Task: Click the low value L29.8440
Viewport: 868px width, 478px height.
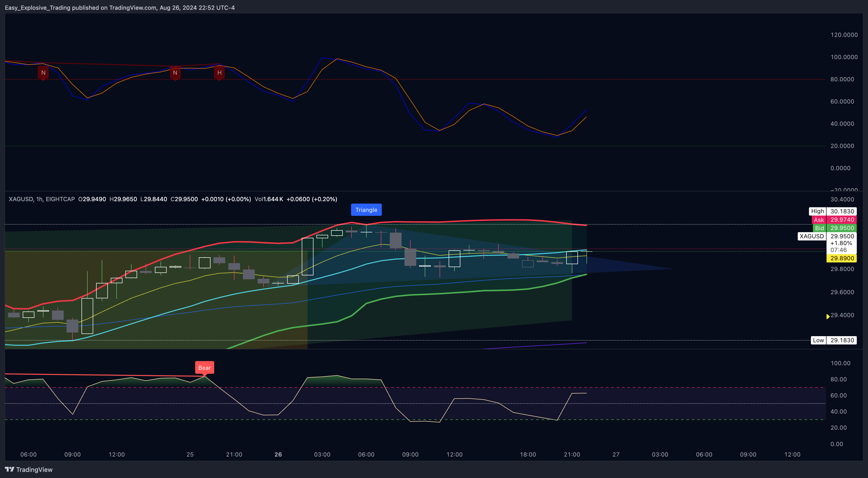Action: (x=154, y=199)
